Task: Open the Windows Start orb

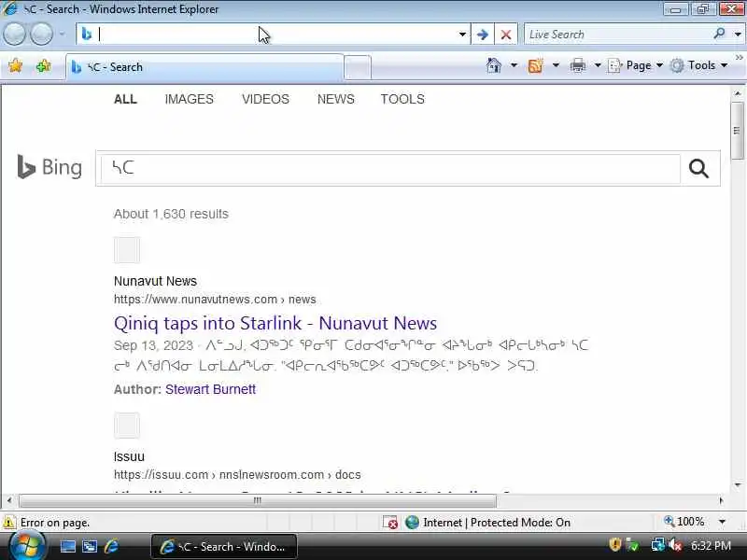Action: [x=27, y=546]
